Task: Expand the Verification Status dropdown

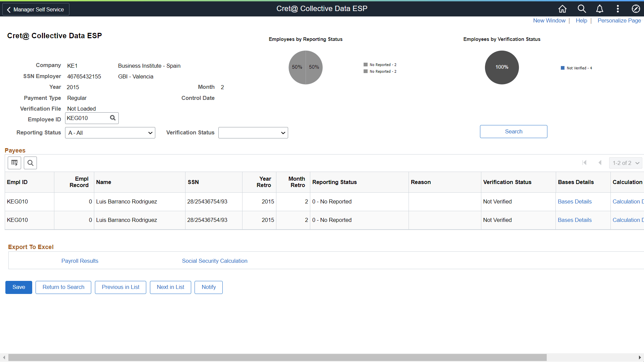Action: (x=253, y=133)
